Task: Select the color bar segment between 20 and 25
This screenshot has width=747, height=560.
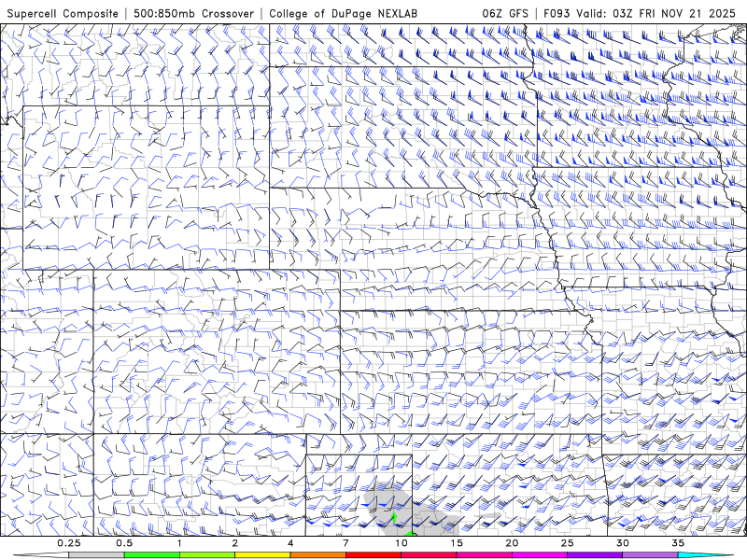Action: pyautogui.click(x=540, y=555)
